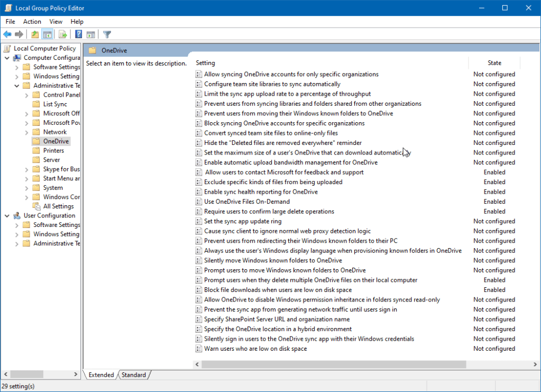Viewport: 541px width, 392px height.
Task: Open the Use OneDrive Files On-Demand setting
Action: pos(246,201)
